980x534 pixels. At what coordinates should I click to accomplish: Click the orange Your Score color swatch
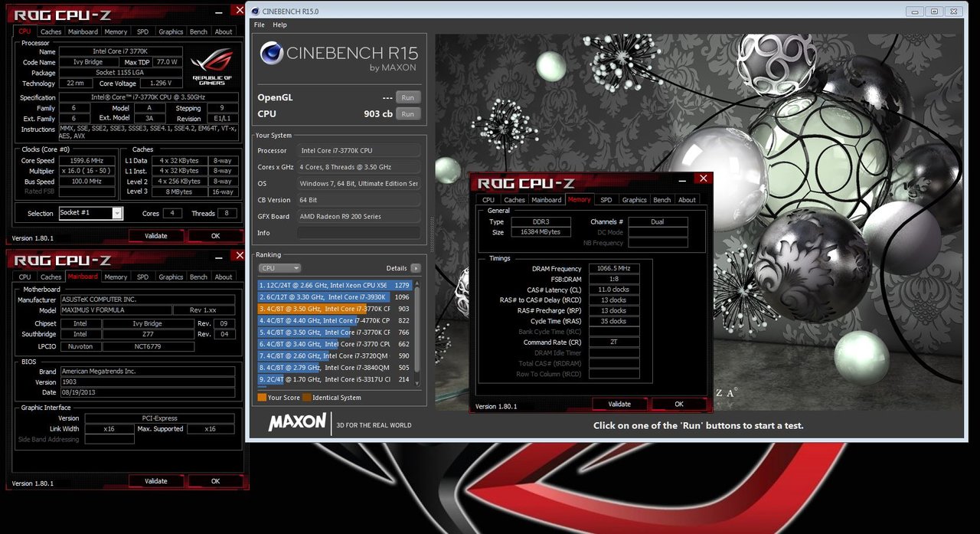[x=262, y=398]
